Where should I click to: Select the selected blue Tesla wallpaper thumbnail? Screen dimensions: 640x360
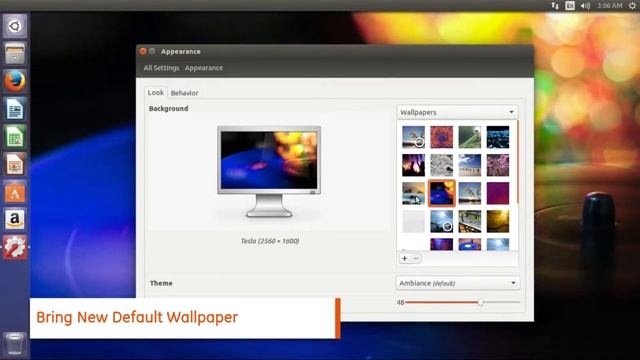[442, 193]
